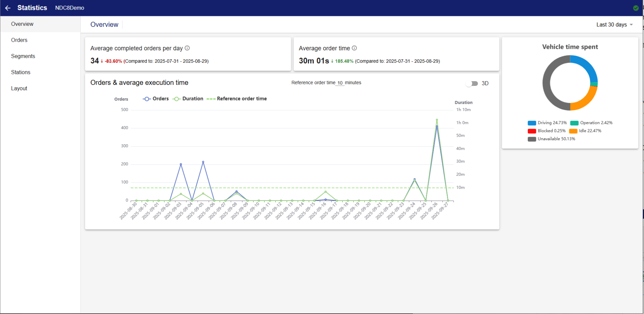Click the 1h 10m duration axis label
Image resolution: width=644 pixels, height=314 pixels.
click(x=463, y=110)
